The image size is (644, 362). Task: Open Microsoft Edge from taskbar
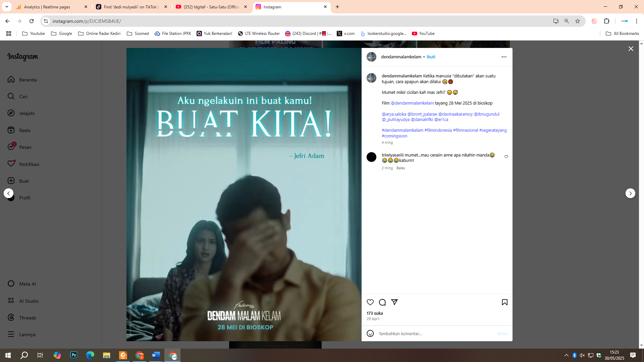pyautogui.click(x=90, y=355)
